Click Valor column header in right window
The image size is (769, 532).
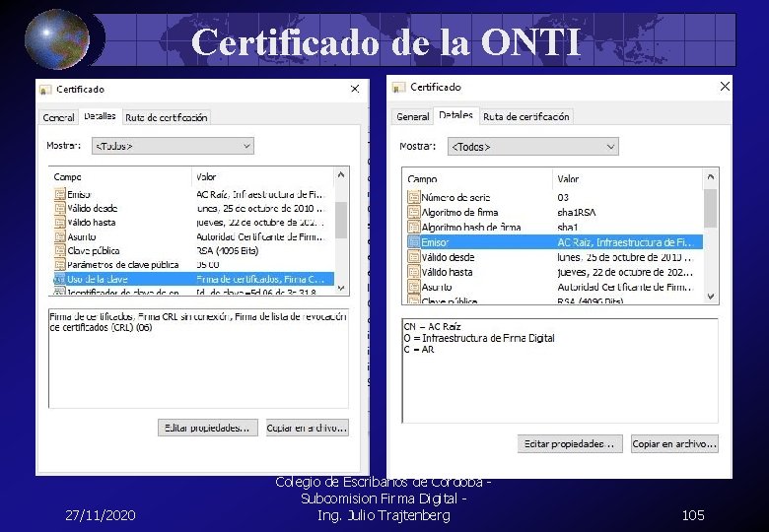tap(628, 178)
